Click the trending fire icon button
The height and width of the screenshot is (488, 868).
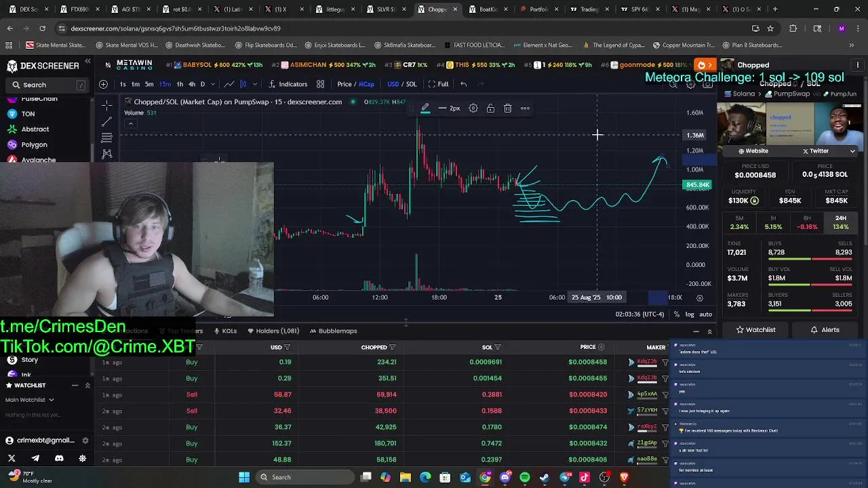(705, 65)
